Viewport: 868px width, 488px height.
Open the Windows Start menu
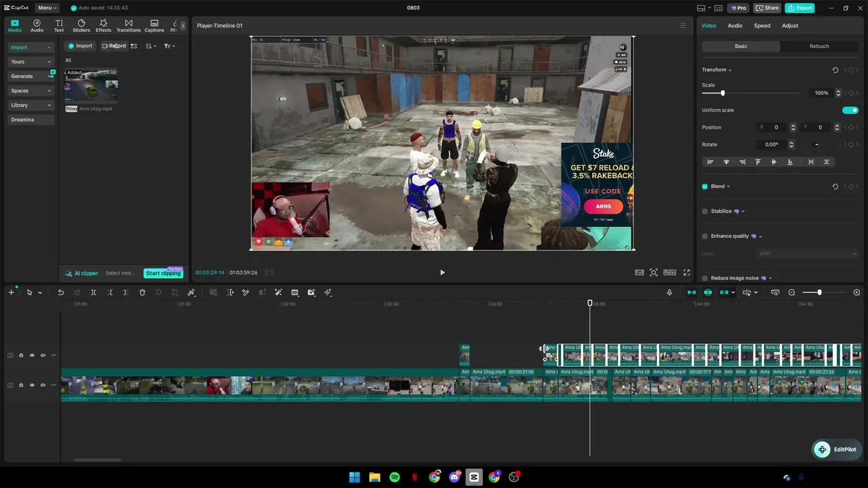(x=355, y=477)
